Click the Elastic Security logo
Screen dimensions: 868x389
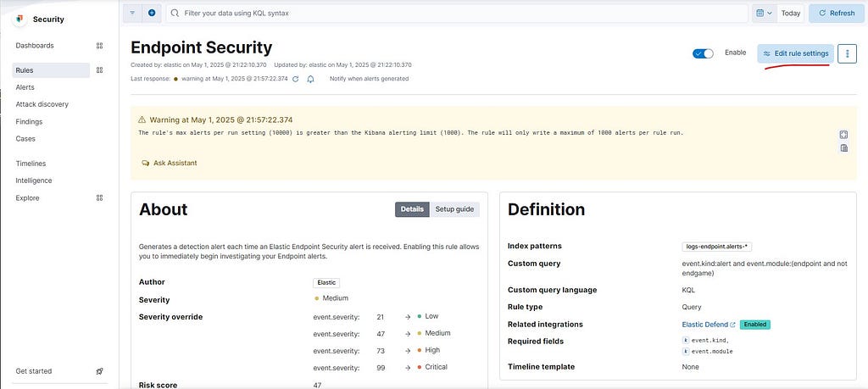(x=20, y=19)
